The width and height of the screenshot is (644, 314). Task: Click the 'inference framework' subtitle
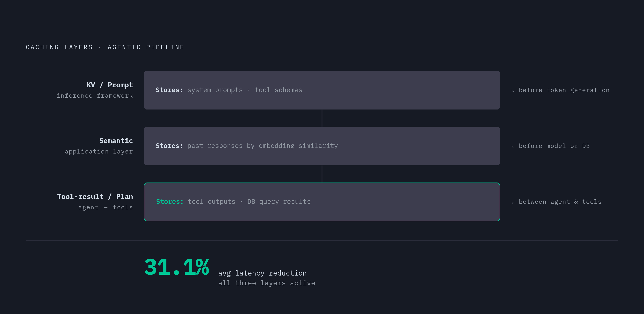[x=95, y=96]
